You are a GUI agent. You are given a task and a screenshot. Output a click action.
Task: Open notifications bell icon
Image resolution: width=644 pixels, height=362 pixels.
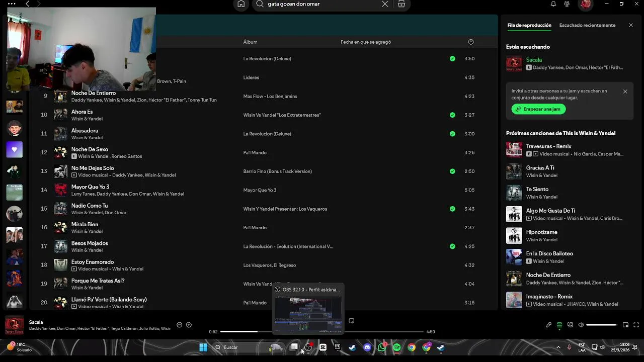[553, 4]
